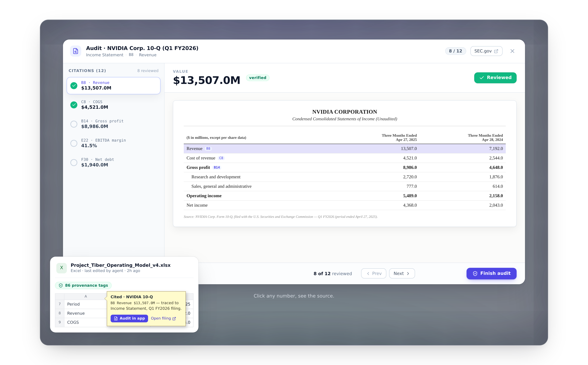
Task: Mark E22 EBITDA margin as reviewed
Action: click(x=74, y=143)
